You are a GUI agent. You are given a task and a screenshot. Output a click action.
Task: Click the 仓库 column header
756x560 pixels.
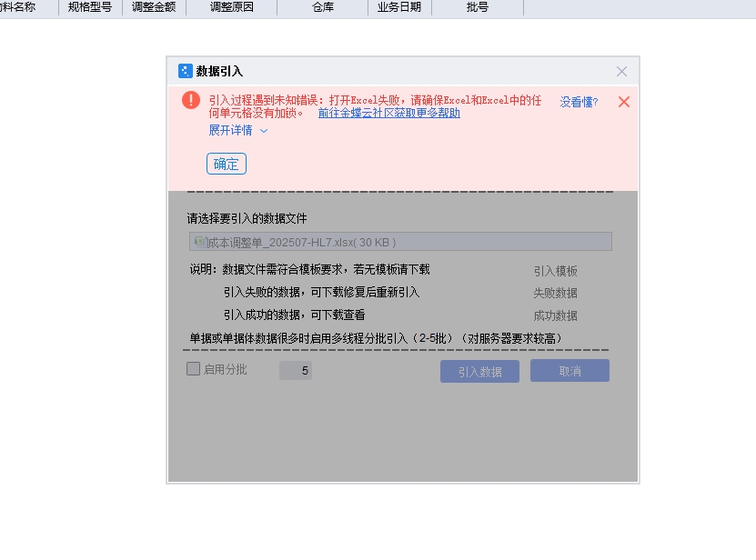click(323, 7)
